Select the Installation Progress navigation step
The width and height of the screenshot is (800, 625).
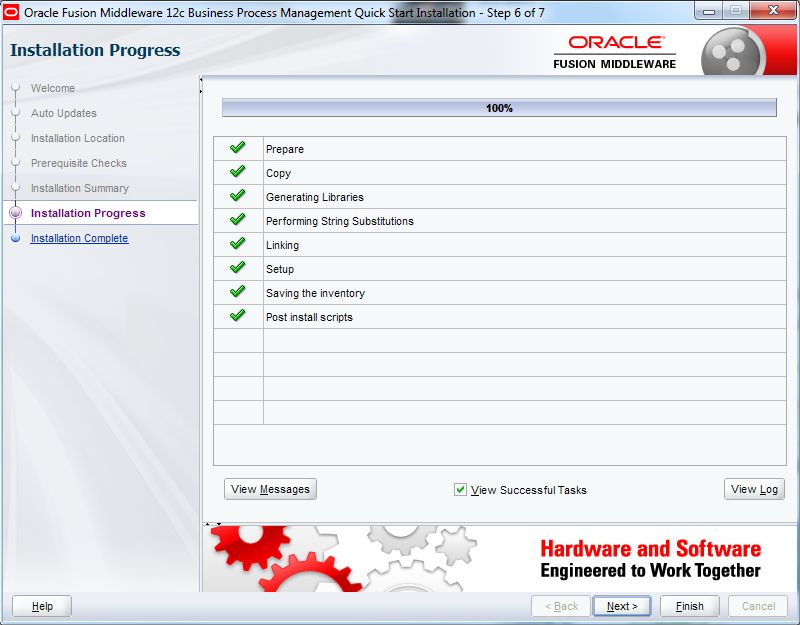point(88,213)
